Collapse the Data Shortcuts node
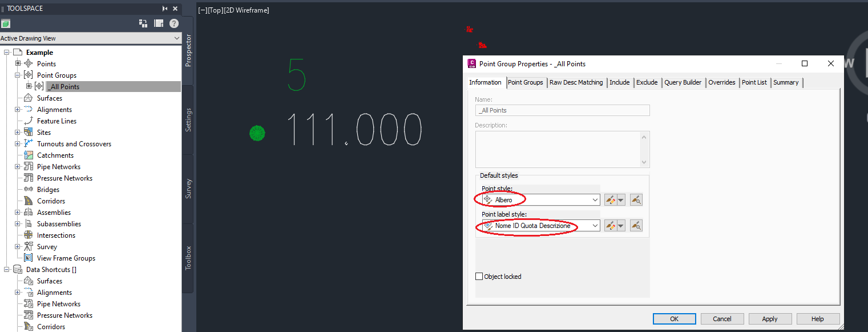Screen dimensions: 868x332 point(7,269)
